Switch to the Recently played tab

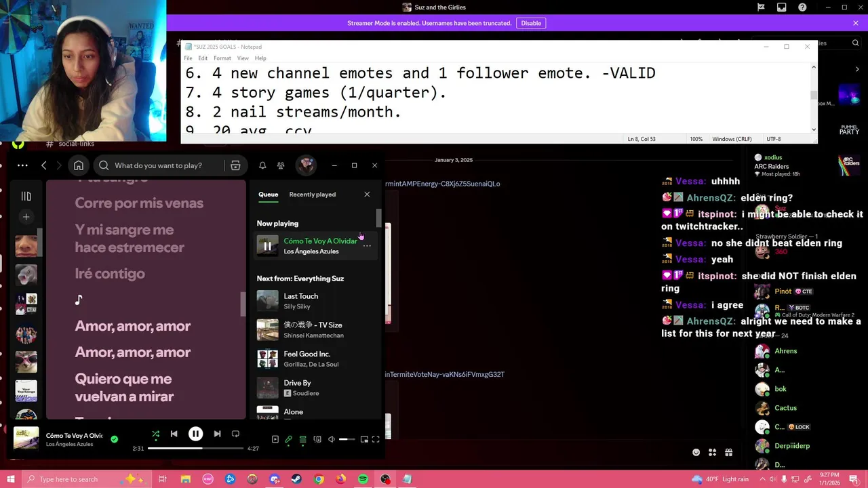pos(312,195)
